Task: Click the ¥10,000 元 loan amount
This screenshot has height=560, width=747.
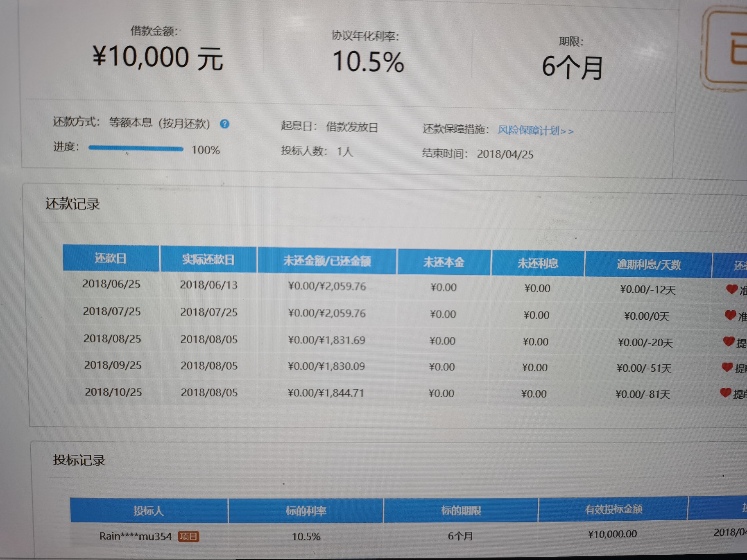Action: (158, 57)
